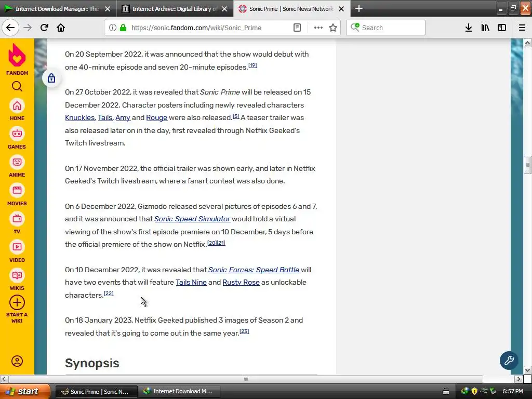Image resolution: width=532 pixels, height=399 pixels.
Task: Click the Synopsis section heading
Action: [92, 363]
